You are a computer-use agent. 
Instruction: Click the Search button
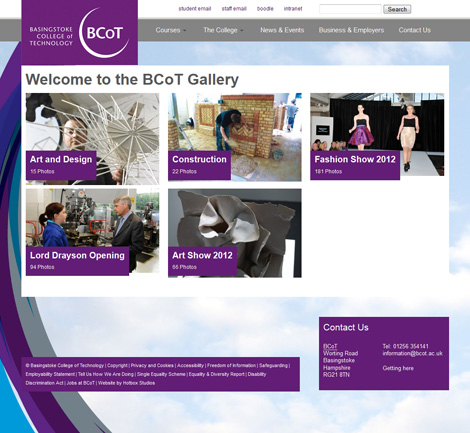(397, 9)
